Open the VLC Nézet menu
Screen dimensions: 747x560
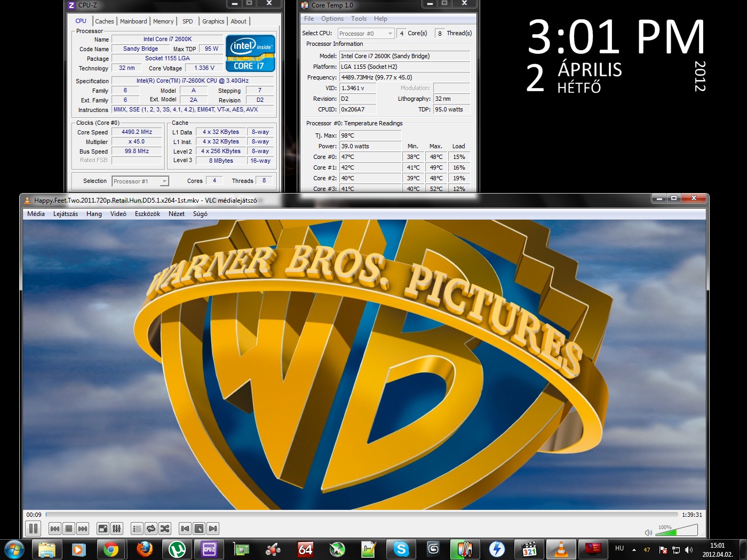click(177, 214)
